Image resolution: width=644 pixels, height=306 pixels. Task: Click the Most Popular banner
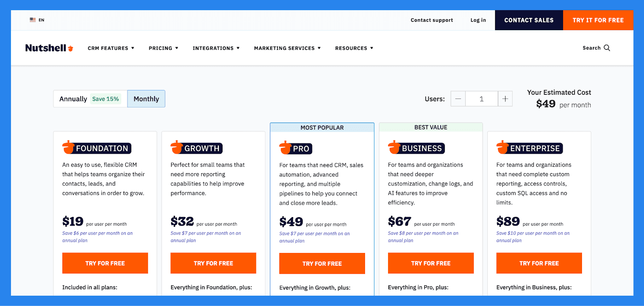pyautogui.click(x=322, y=127)
